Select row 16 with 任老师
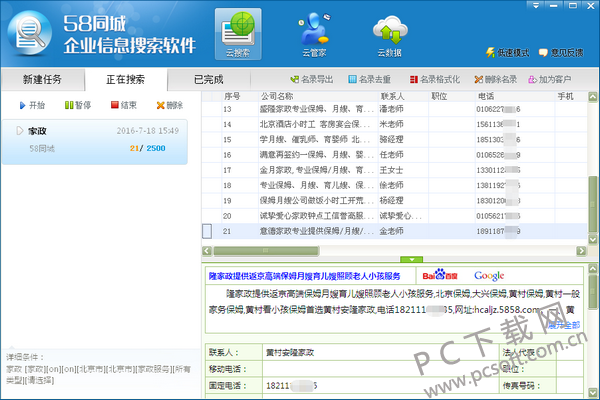Image resolution: width=600 pixels, height=400 pixels. coord(395,155)
